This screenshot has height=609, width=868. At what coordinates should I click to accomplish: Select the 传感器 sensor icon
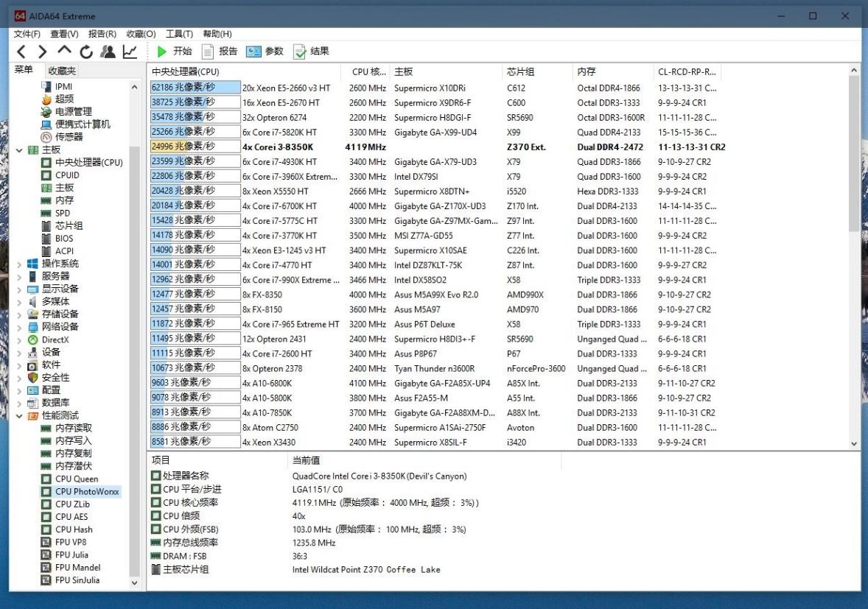point(46,137)
